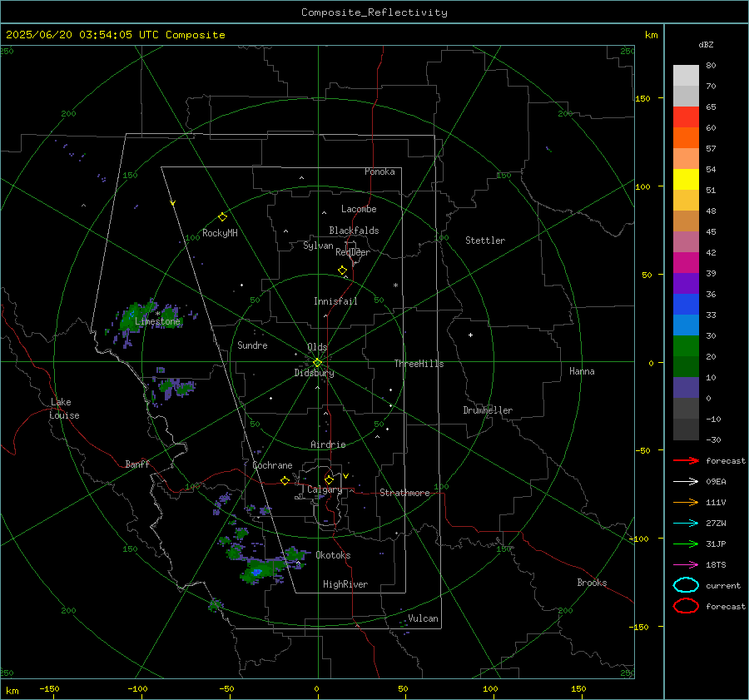
Task: Click the white plus marker near Stettler region
Action: [470, 335]
